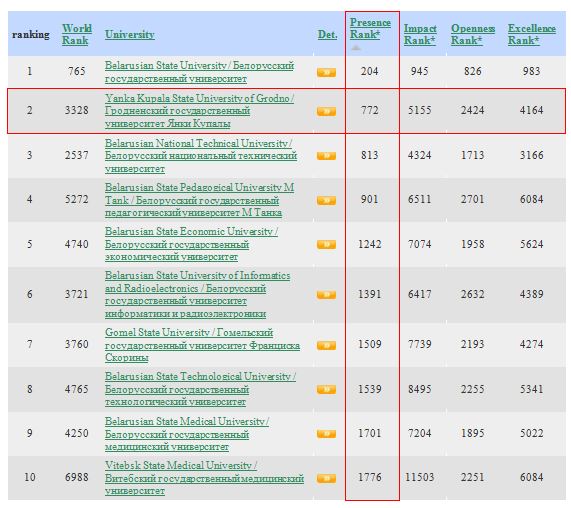Select world rank value 4250

pos(76,433)
